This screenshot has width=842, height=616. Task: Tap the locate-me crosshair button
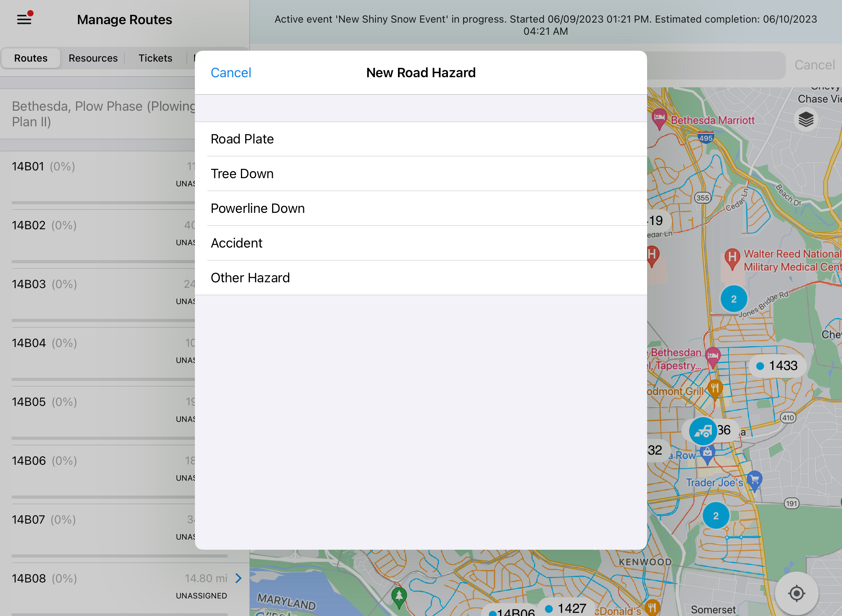click(x=796, y=593)
